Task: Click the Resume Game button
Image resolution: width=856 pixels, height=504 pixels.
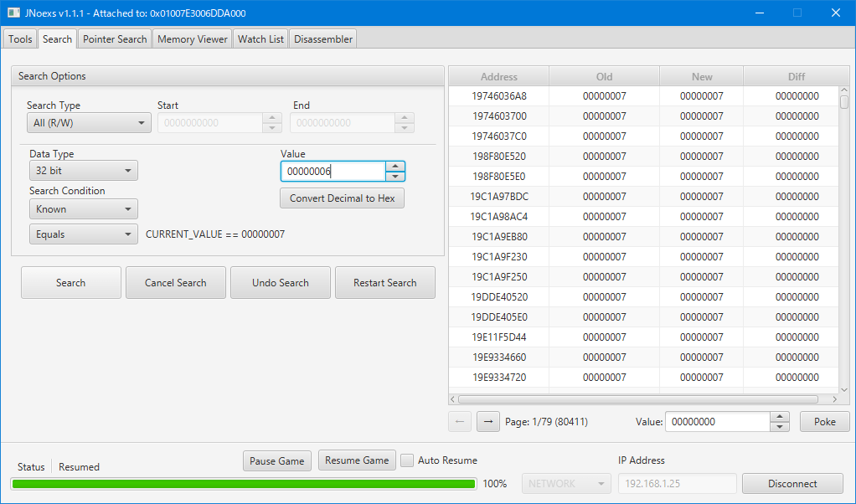Action: (x=357, y=460)
